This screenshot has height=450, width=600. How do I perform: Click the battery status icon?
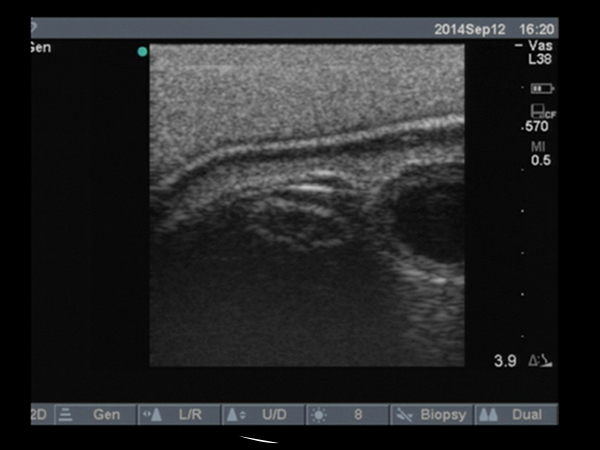tap(538, 89)
